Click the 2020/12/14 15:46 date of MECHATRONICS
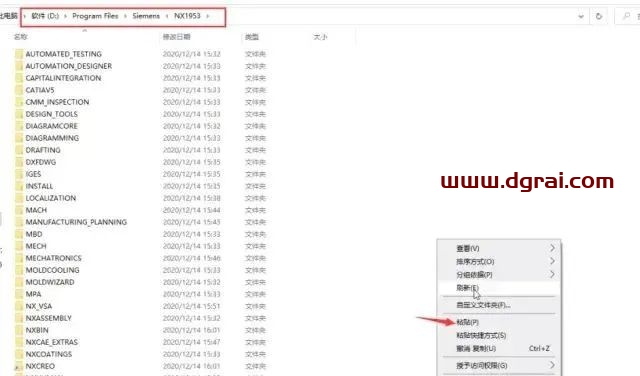640x376 pixels. click(191, 258)
